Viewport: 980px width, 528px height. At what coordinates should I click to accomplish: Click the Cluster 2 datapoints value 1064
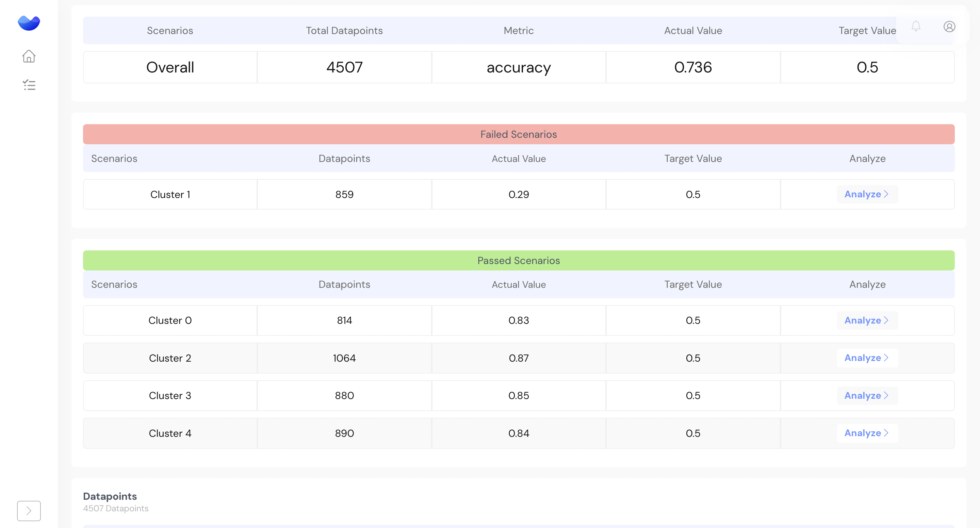point(344,358)
